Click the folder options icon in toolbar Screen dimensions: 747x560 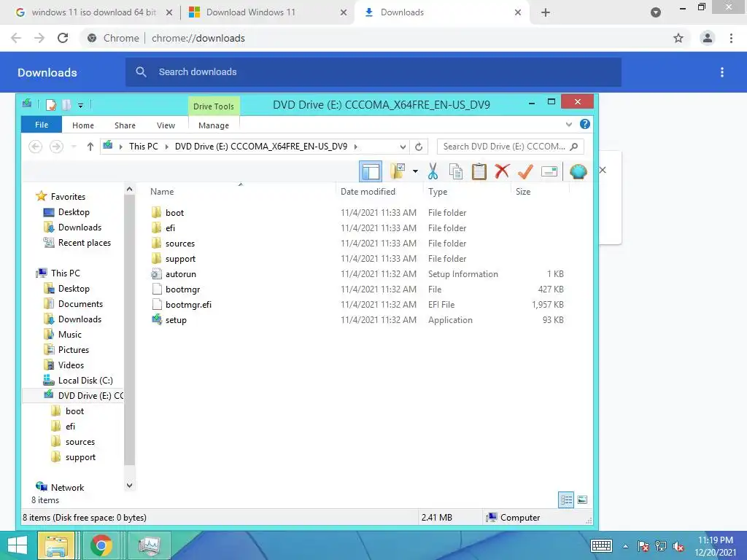coord(398,171)
